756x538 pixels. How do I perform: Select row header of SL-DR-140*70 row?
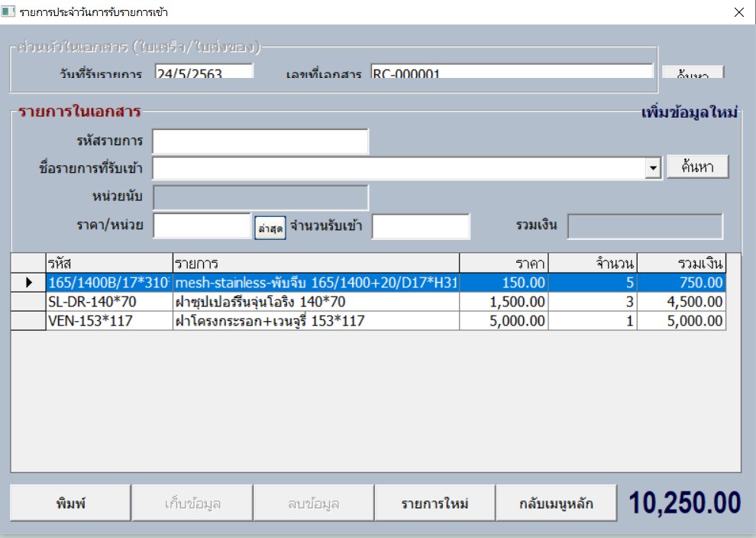coord(28,302)
